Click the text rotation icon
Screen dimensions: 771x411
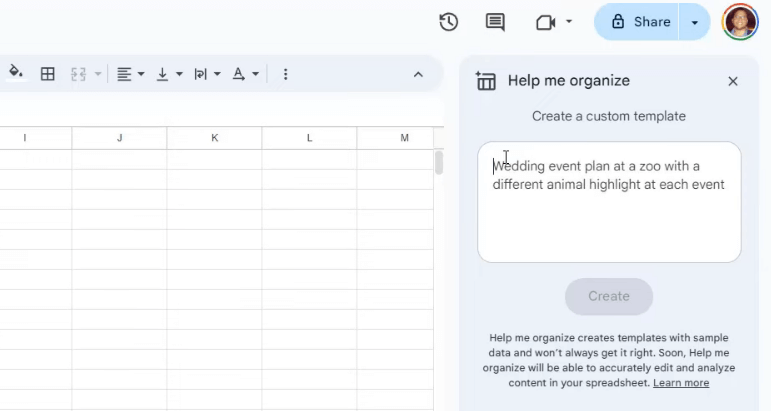point(238,74)
